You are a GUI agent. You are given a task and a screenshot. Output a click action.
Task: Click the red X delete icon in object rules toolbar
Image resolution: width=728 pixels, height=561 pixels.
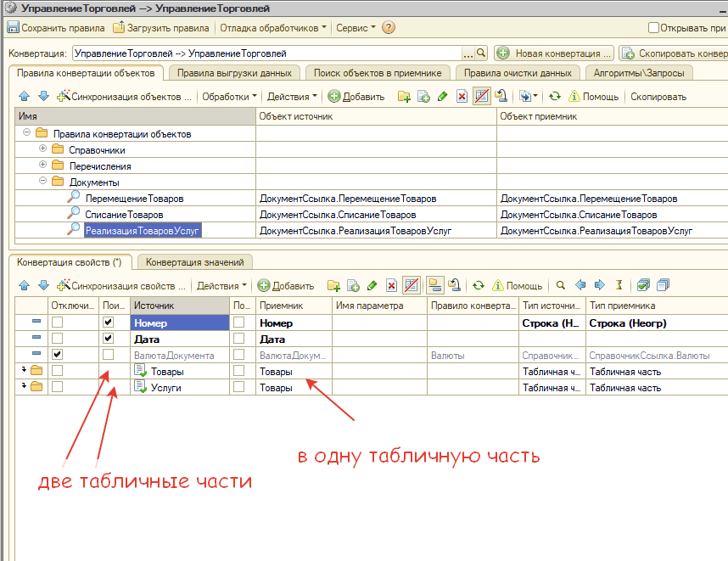(462, 96)
